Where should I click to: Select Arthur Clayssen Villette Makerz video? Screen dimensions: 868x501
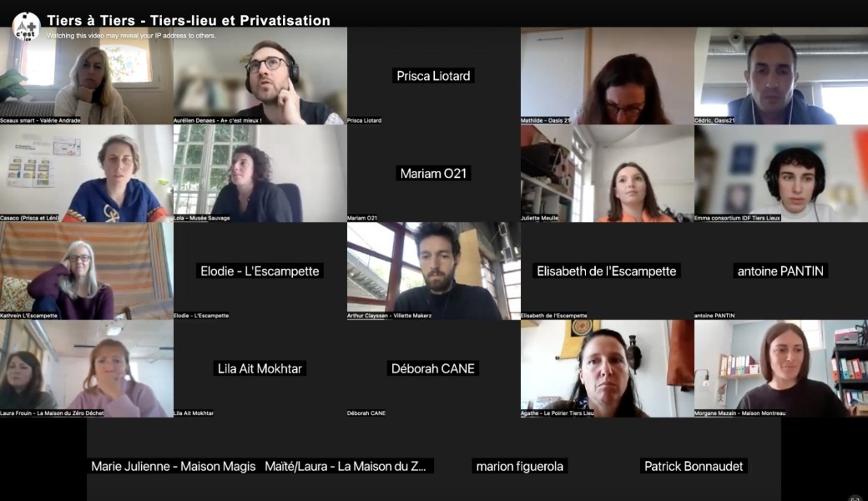[x=433, y=271]
